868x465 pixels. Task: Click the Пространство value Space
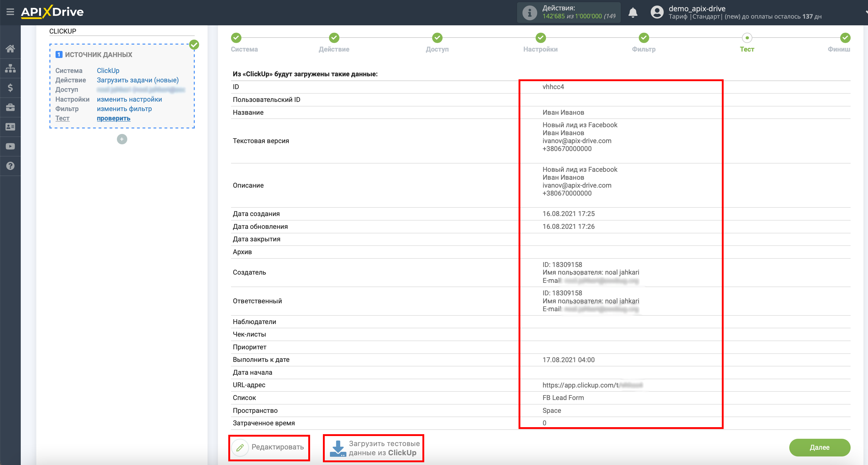[552, 411]
